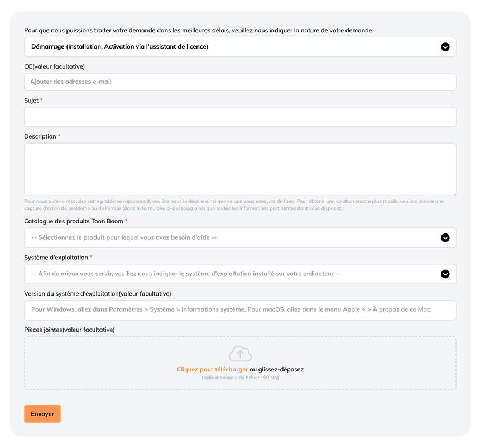The width and height of the screenshot is (480, 448).
Task: Click the chevron icon beside Démarrage selection
Action: [445, 47]
